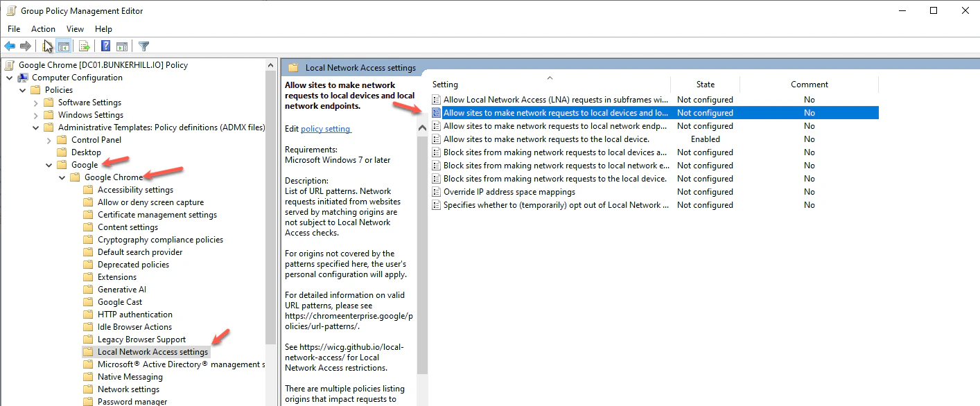Collapse the Google folder chevron

pos(49,165)
